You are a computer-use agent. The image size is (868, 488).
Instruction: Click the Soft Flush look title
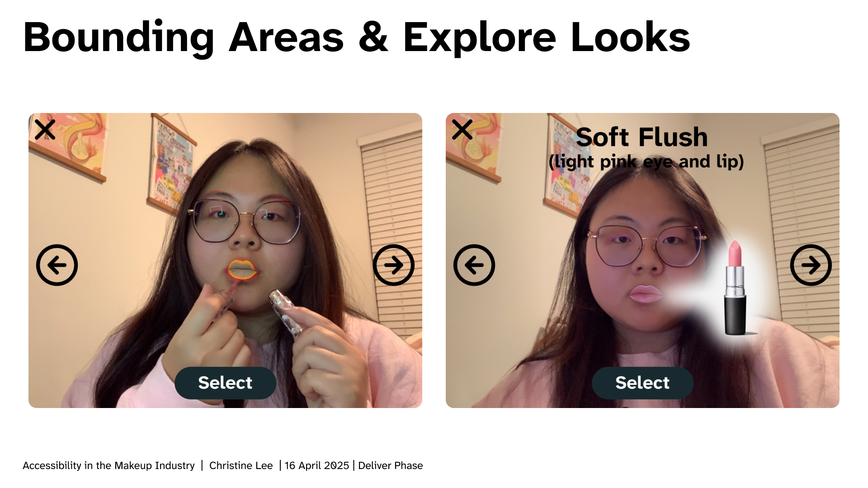[x=642, y=137]
